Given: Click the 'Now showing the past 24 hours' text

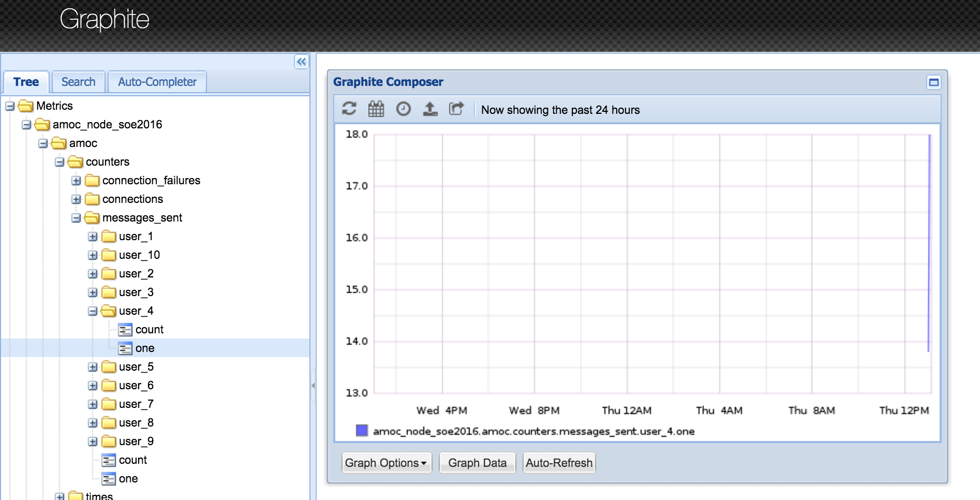Looking at the screenshot, I should click(x=560, y=110).
